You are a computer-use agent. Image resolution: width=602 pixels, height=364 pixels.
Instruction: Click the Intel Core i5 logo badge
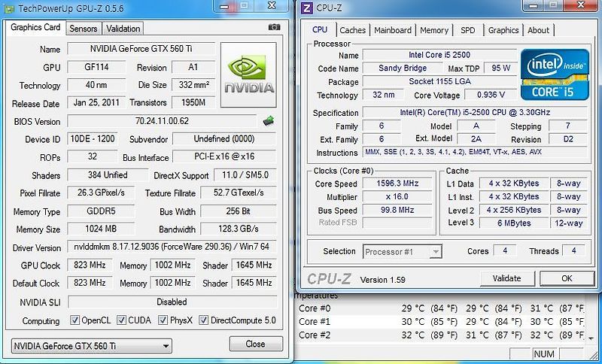pos(555,74)
